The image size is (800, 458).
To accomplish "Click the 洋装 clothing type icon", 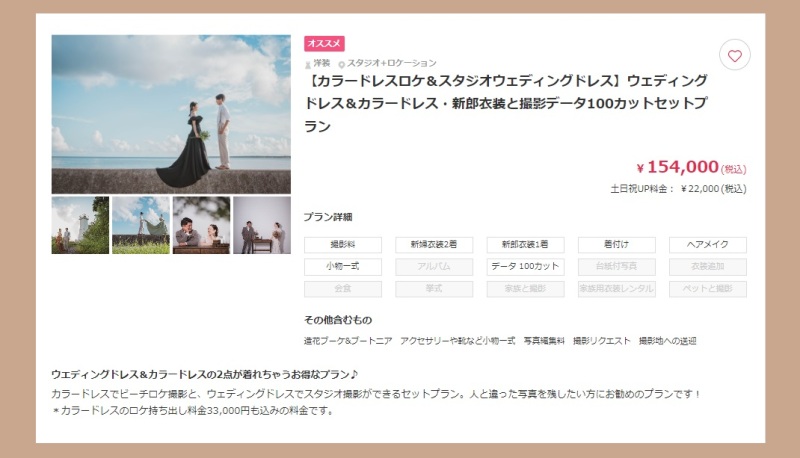I will (x=308, y=63).
